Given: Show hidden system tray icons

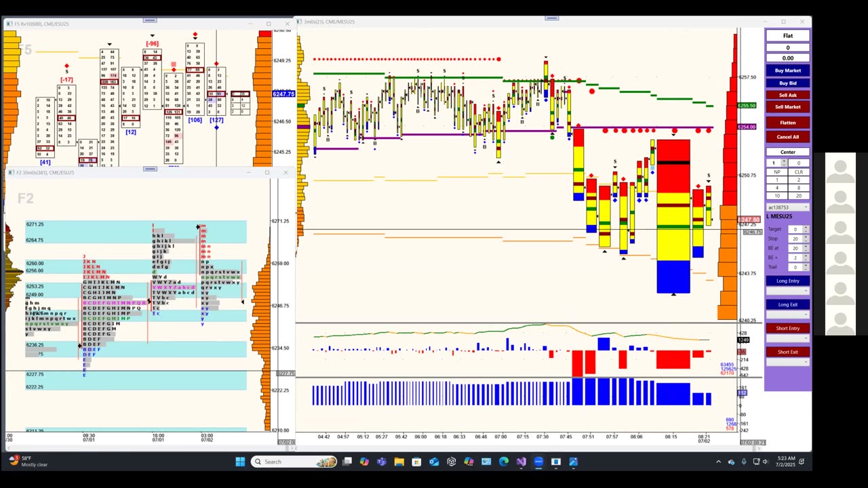Looking at the screenshot, I should [x=718, y=462].
